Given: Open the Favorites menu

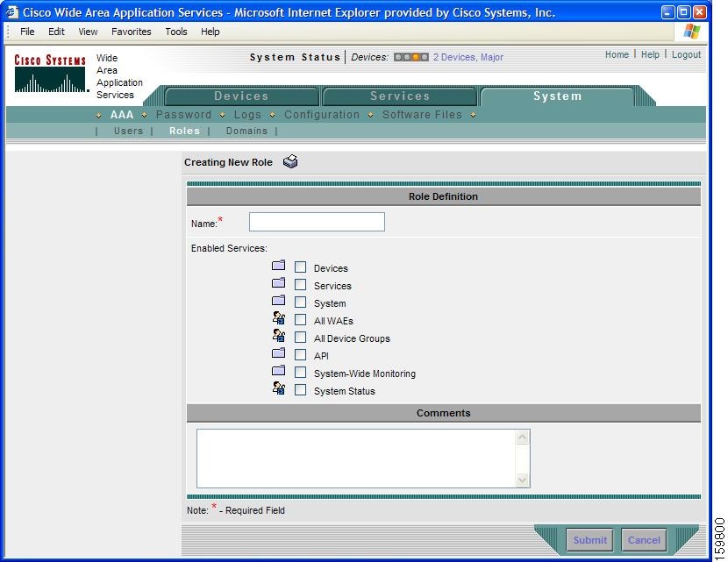Looking at the screenshot, I should click(x=132, y=32).
